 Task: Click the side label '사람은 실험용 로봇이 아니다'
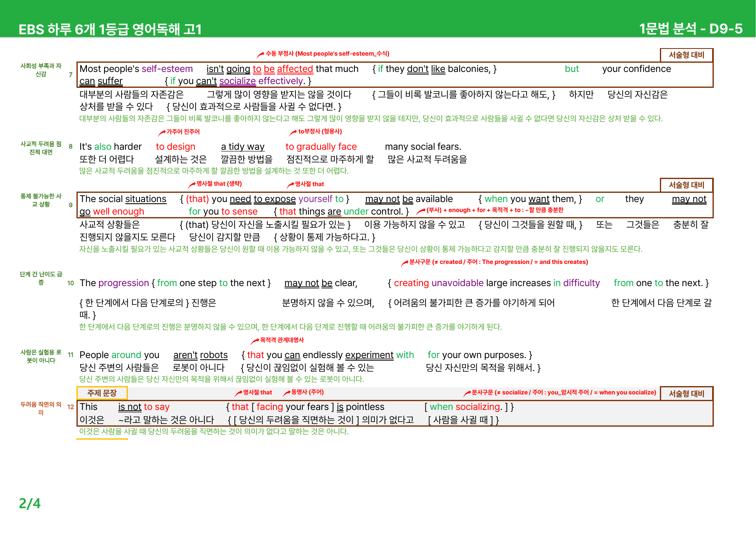pyautogui.click(x=41, y=356)
